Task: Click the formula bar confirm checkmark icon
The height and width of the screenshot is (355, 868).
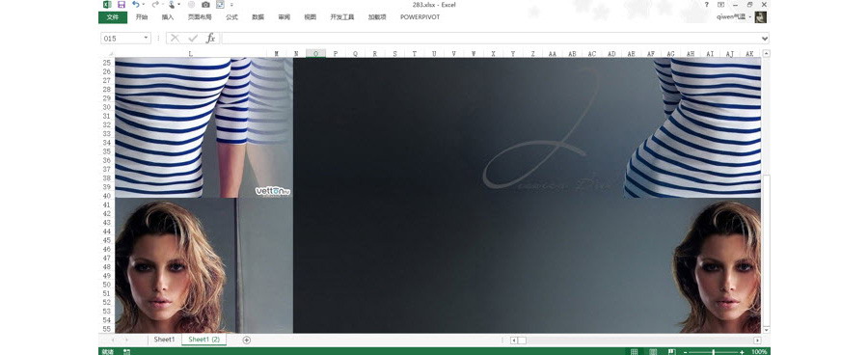Action: (x=193, y=39)
